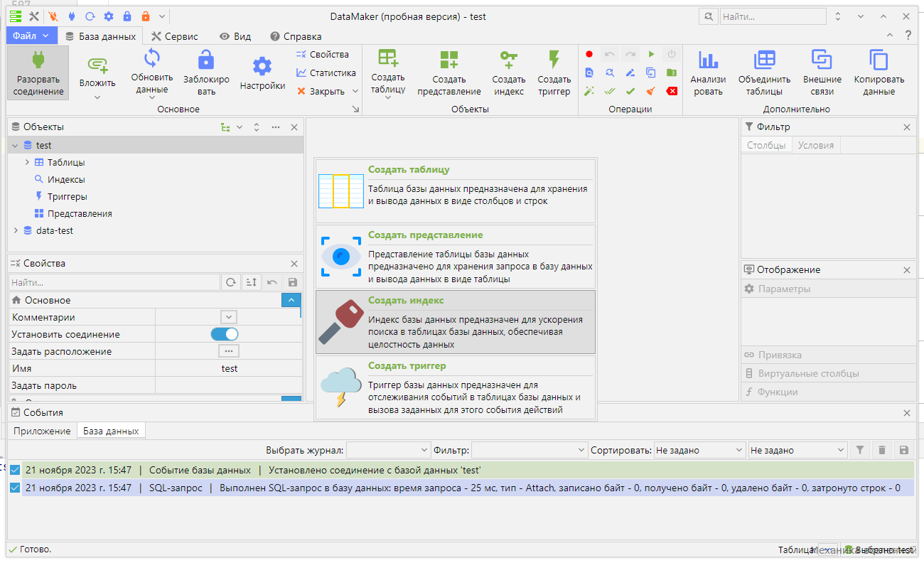Open the Справка ribbon tab

296,36
